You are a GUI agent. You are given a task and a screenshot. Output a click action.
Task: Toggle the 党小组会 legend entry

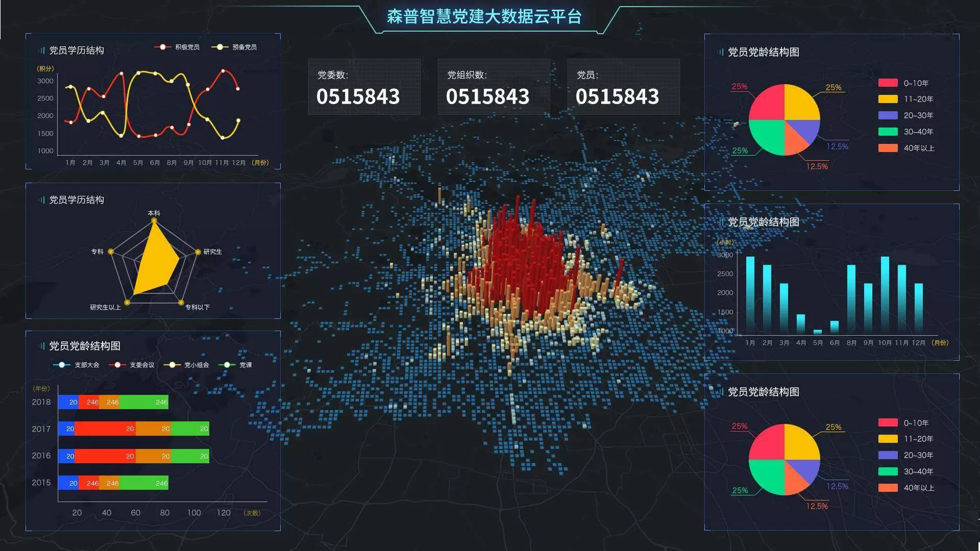pyautogui.click(x=186, y=365)
